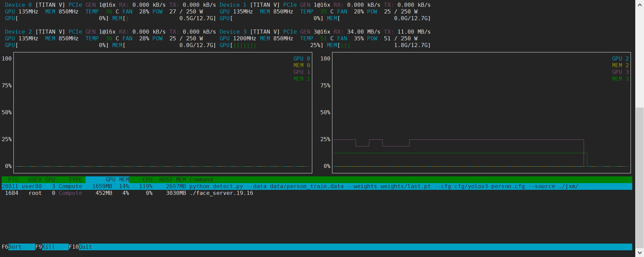Select process row PID 28811 detect.py
Image resolution: width=644 pixels, height=257 pixels.
click(317, 186)
